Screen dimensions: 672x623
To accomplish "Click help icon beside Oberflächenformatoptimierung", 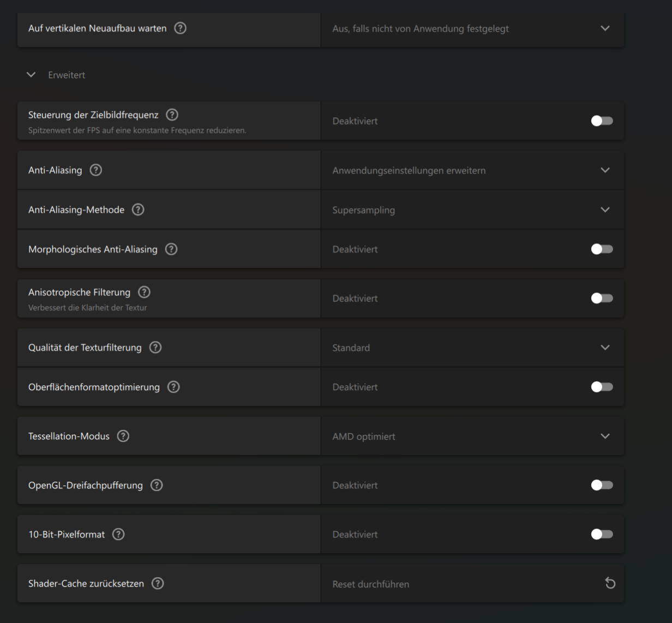I will [x=173, y=387].
